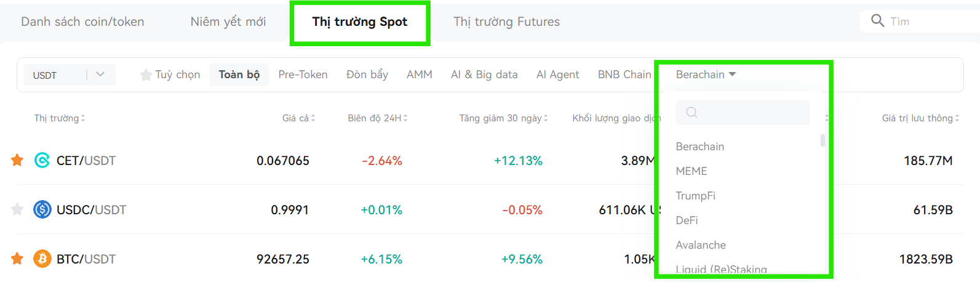Click the CET coin logo icon
This screenshot has height=282, width=980.
pos(42,161)
